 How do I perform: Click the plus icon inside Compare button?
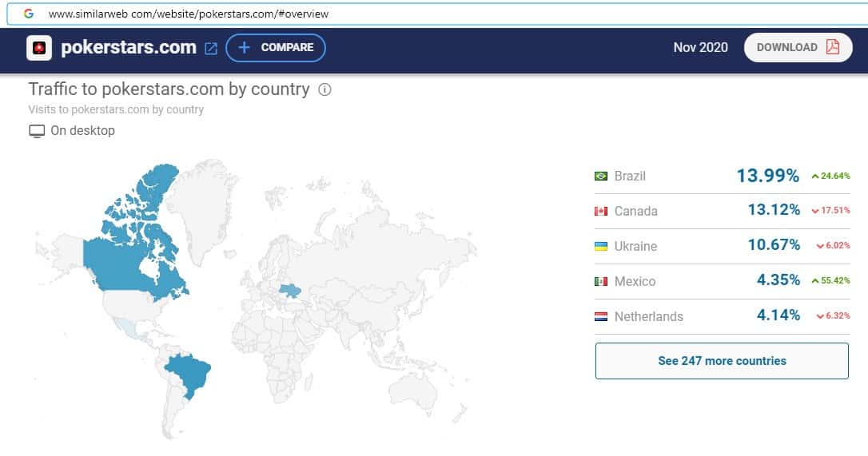click(x=244, y=48)
